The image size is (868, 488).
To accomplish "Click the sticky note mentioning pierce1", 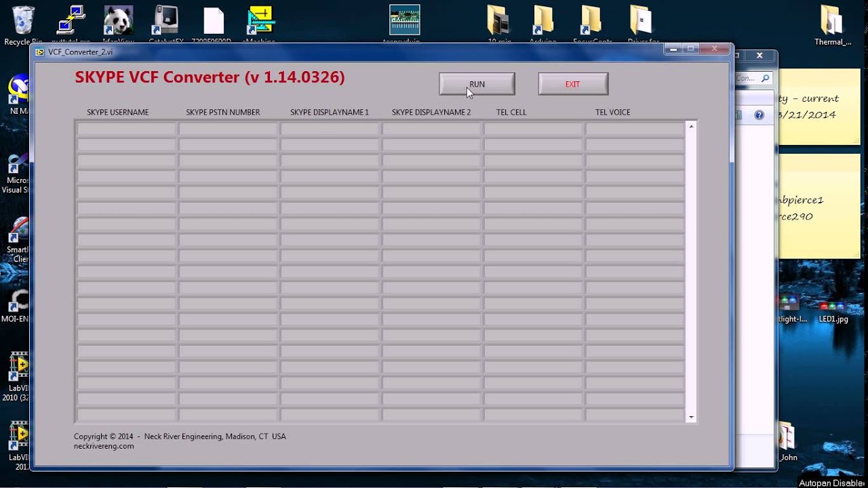I will [819, 207].
